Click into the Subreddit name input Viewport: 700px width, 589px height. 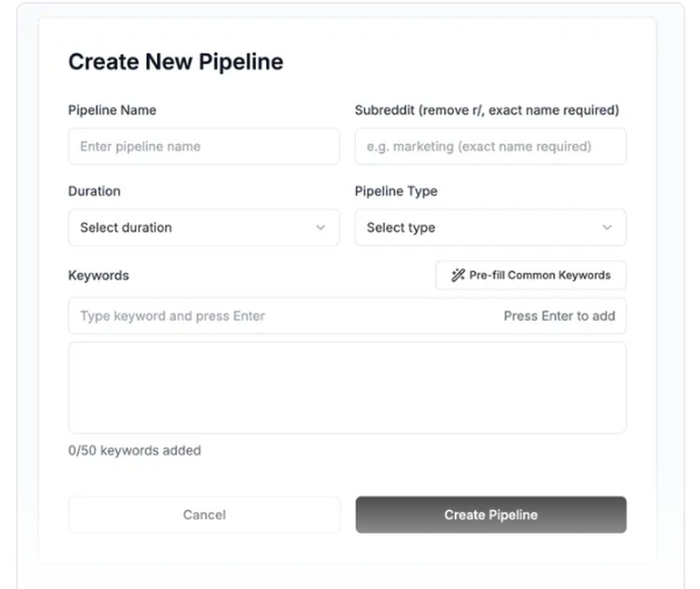(491, 146)
